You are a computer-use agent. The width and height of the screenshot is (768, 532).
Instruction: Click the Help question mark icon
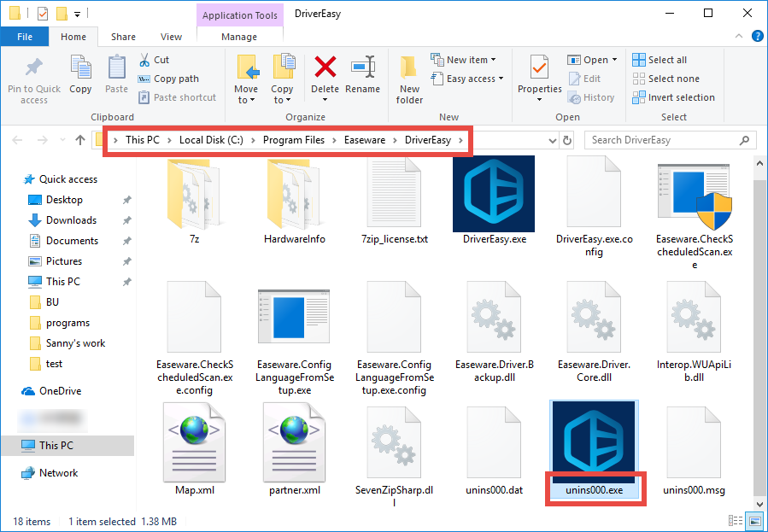coord(757,36)
